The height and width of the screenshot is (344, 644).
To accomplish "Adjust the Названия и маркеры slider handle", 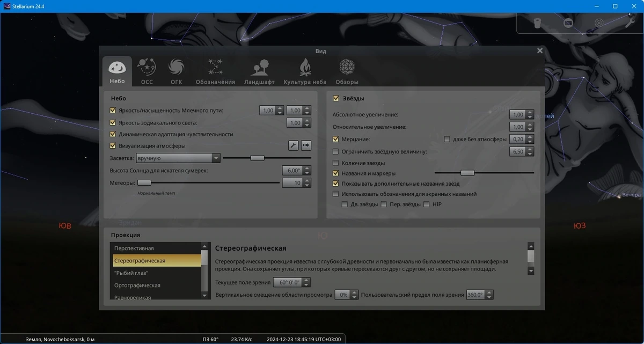I will [x=467, y=173].
